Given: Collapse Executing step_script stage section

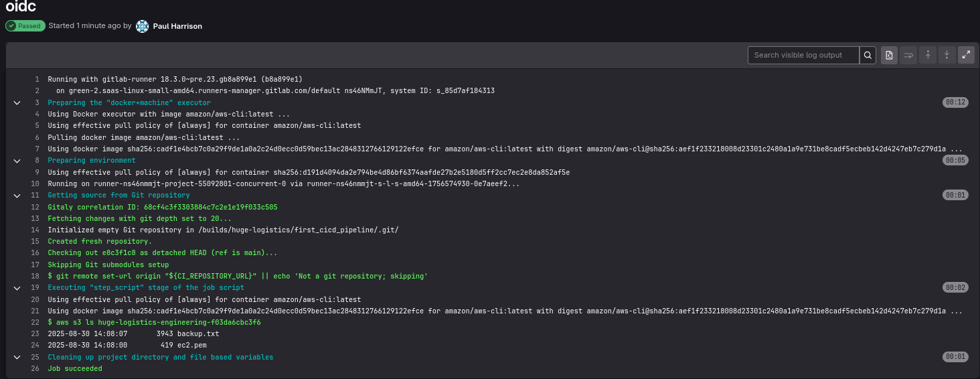Looking at the screenshot, I should point(17,288).
